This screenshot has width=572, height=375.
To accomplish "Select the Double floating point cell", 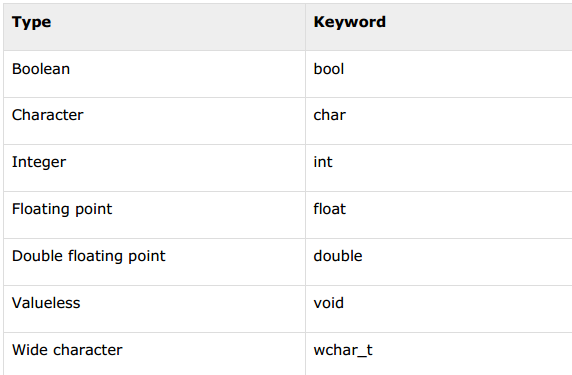I will tap(154, 262).
